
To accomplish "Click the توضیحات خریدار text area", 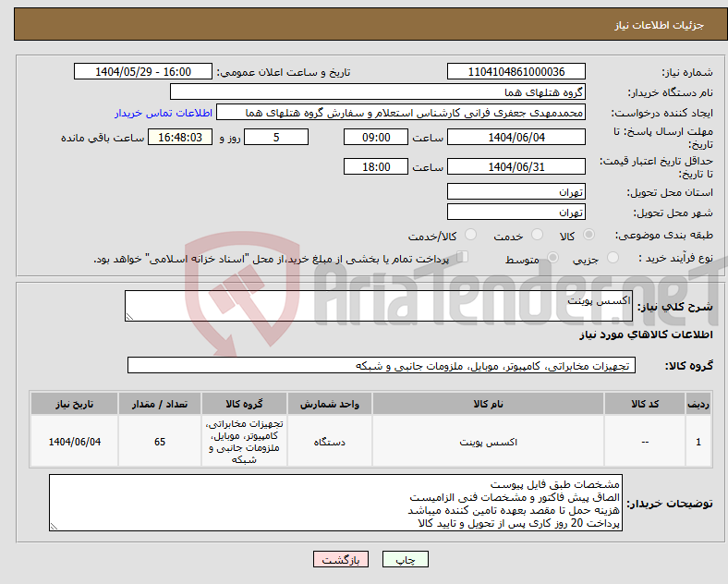I will (335, 503).
